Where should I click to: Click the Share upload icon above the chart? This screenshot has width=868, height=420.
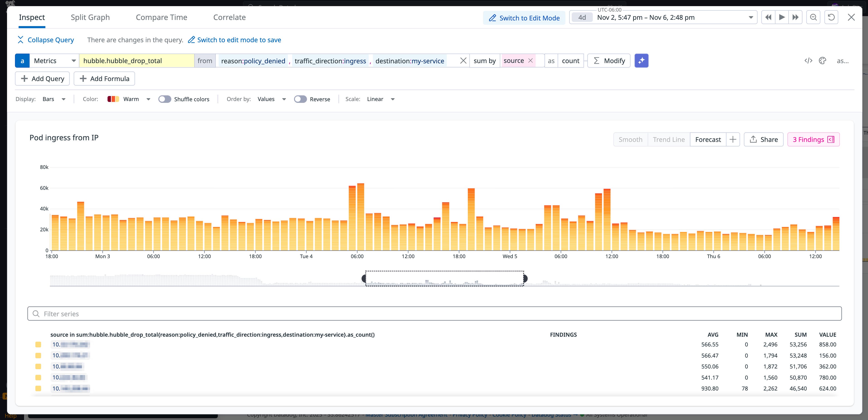click(753, 139)
